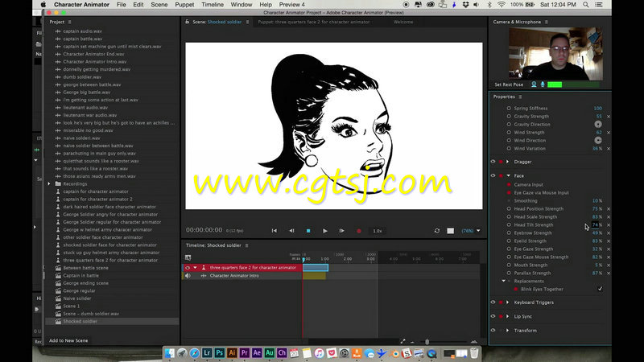The height and width of the screenshot is (362, 644).
Task: Open the File menu
Action: coord(122,5)
